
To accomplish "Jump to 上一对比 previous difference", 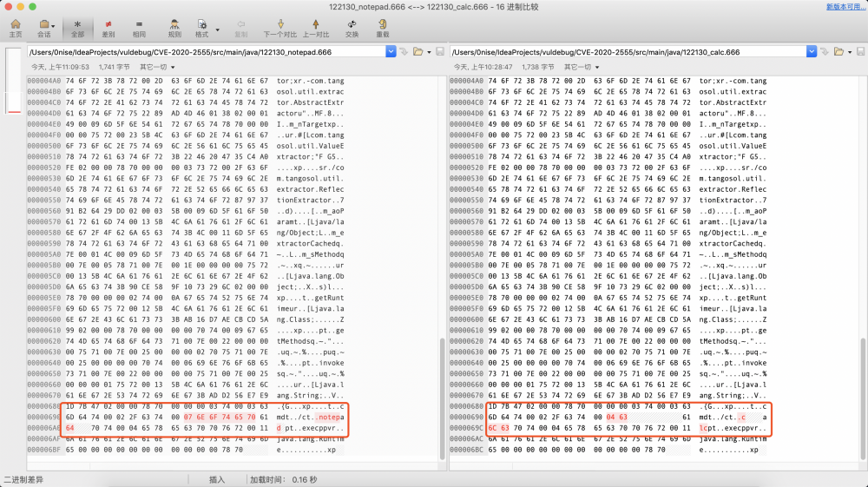I will [316, 29].
